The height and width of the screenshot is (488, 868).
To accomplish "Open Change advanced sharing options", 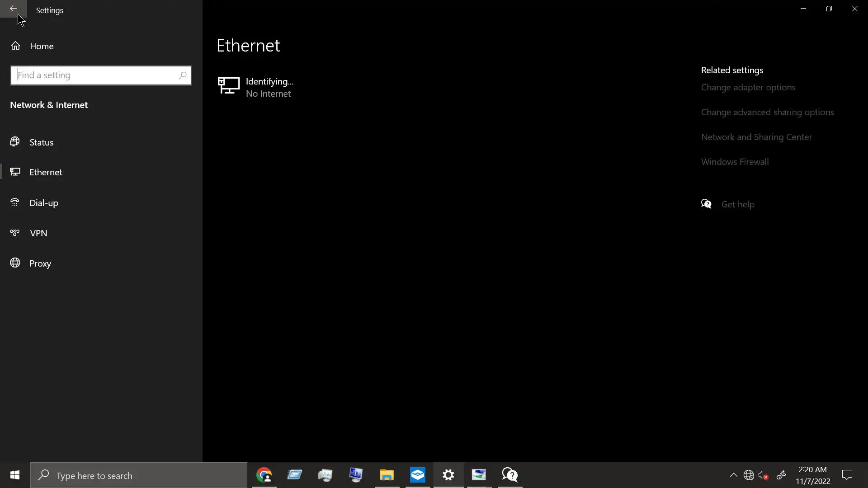I will point(767,112).
